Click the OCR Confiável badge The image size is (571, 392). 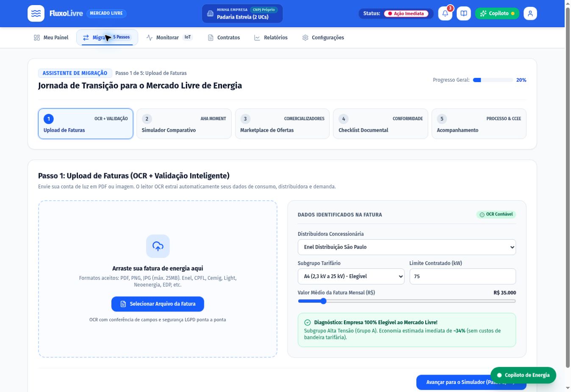496,215
